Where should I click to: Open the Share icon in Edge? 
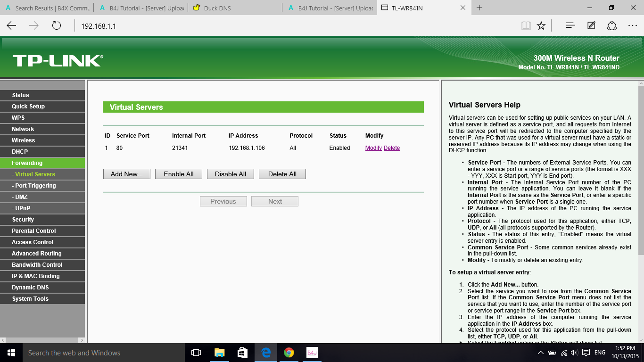612,26
